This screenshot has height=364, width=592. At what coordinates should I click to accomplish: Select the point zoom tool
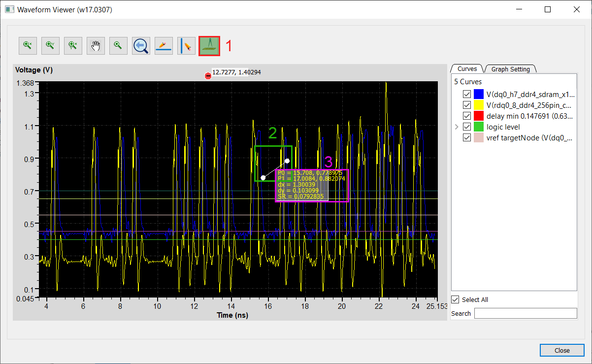coord(118,45)
